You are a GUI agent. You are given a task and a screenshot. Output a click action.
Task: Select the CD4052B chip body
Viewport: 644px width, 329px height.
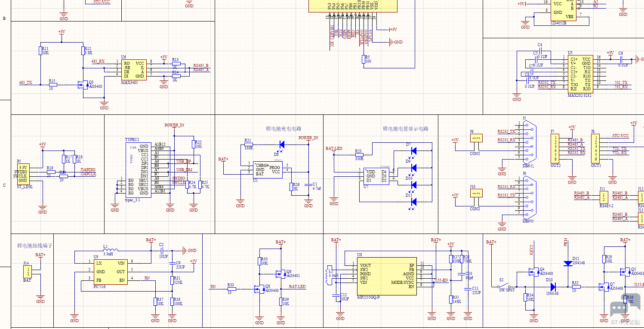[563, 10]
